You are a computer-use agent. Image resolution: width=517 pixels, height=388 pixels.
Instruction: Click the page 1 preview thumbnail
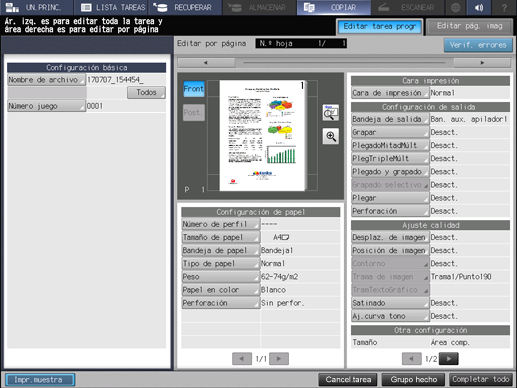[x=263, y=136]
